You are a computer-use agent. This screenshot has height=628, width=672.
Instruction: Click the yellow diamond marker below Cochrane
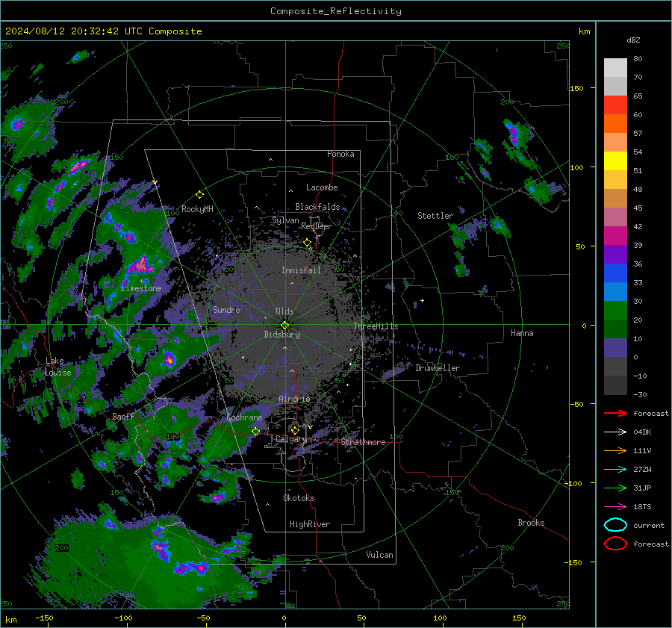tap(255, 431)
